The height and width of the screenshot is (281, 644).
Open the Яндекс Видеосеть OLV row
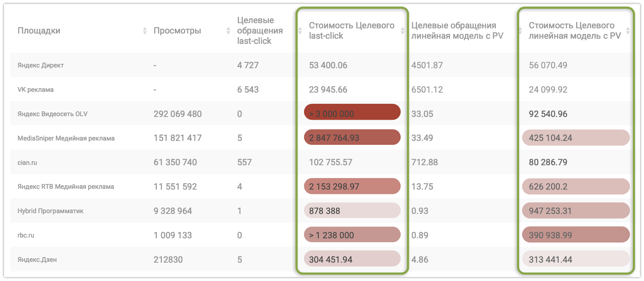52,114
